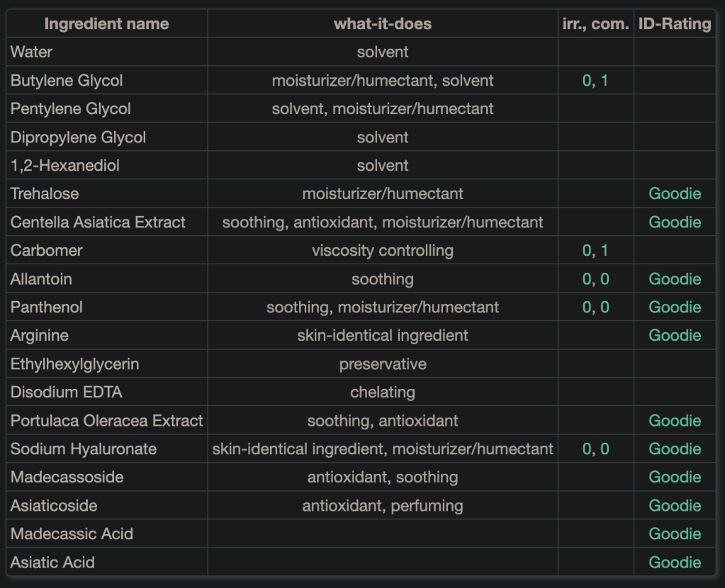Image resolution: width=725 pixels, height=588 pixels.
Task: Click the Panthenol ingredient name
Action: tap(47, 307)
